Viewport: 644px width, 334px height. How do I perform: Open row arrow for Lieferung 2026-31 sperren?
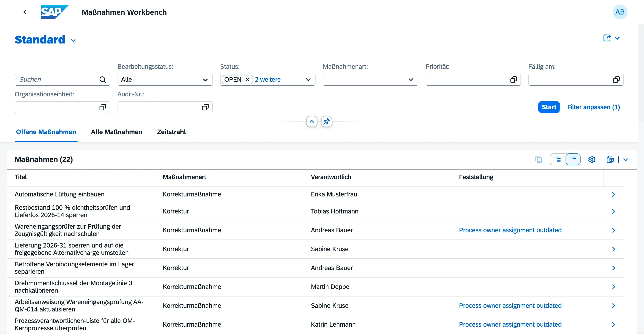613,249
